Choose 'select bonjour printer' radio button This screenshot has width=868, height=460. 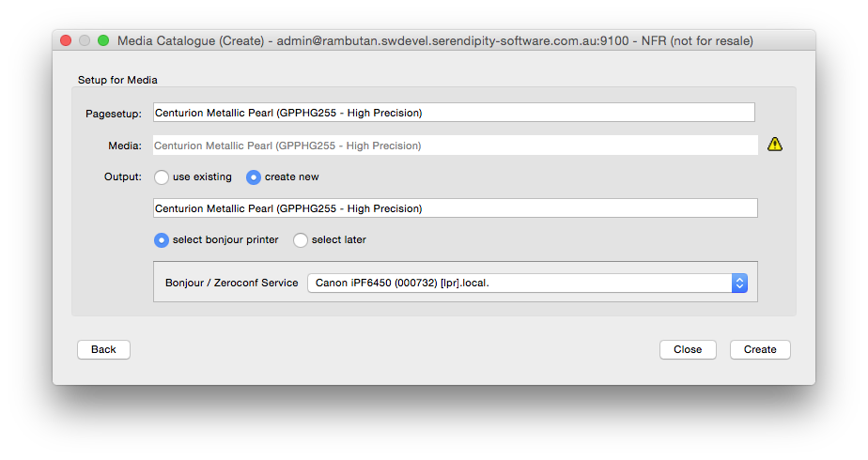click(161, 240)
